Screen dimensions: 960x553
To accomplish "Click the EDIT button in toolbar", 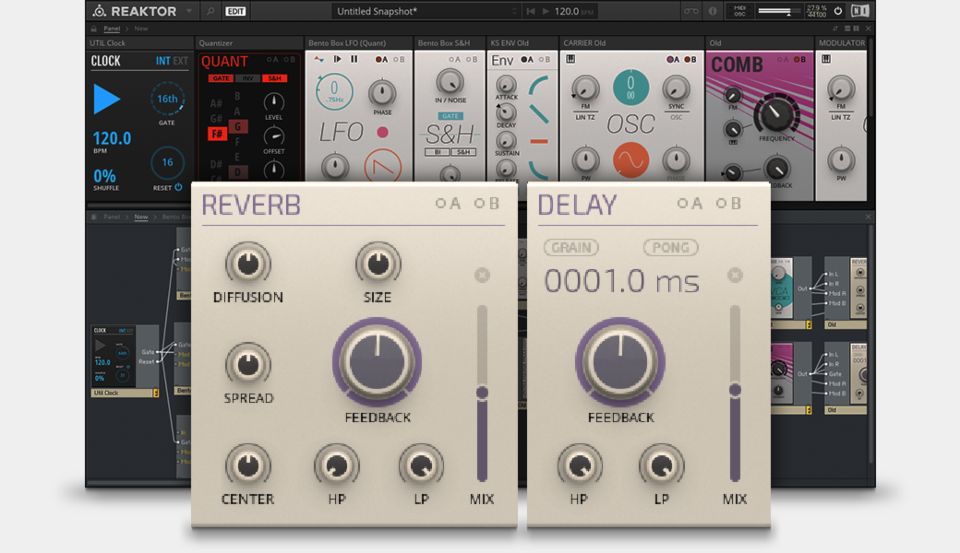I will 235,11.
